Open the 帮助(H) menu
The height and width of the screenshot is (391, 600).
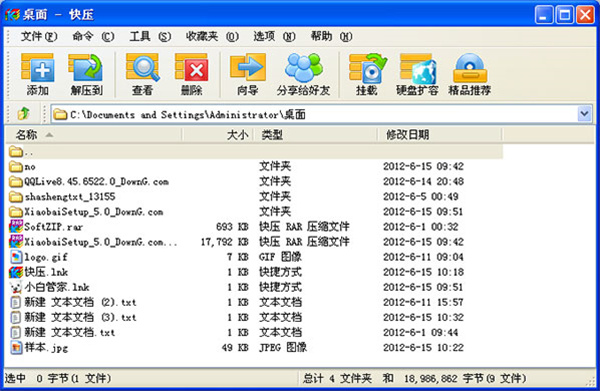pyautogui.click(x=331, y=36)
